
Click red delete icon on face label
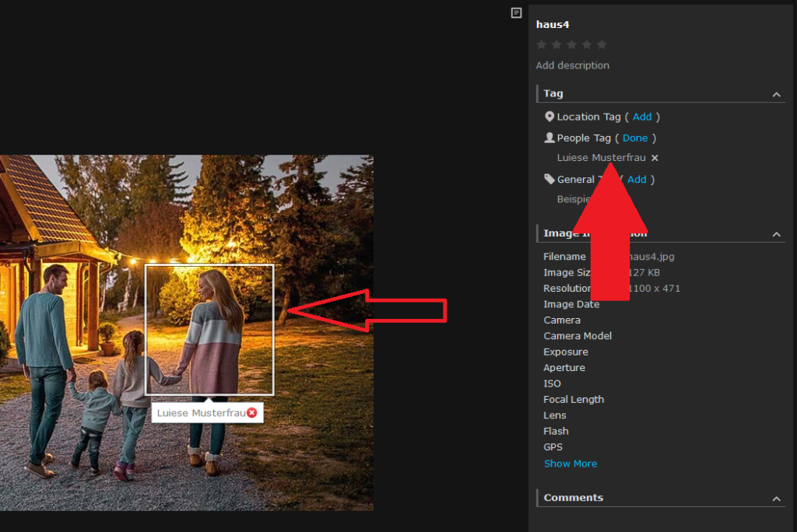pyautogui.click(x=251, y=413)
